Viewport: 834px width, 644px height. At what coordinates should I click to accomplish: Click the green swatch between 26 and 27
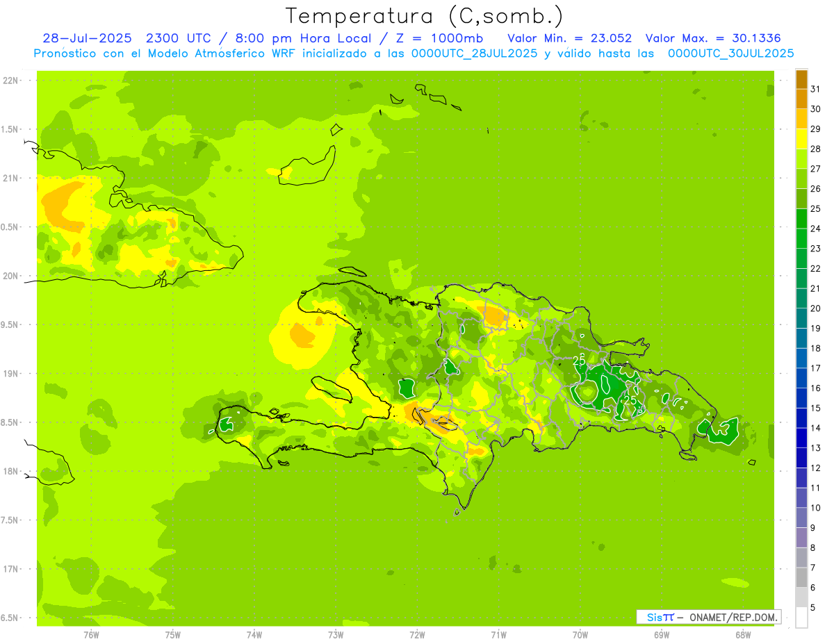coord(801,179)
